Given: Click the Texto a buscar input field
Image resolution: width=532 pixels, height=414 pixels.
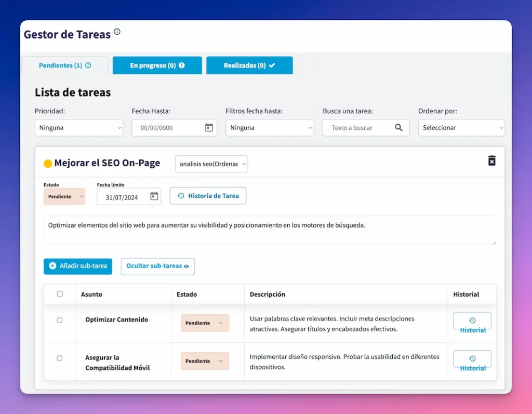Looking at the screenshot, I should pyautogui.click(x=358, y=127).
